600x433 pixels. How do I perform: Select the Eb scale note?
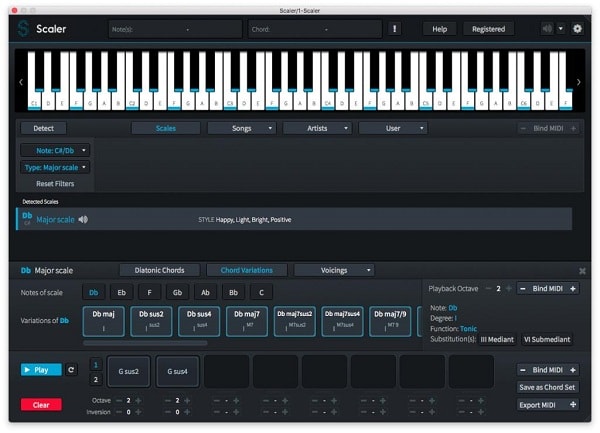pyautogui.click(x=121, y=293)
